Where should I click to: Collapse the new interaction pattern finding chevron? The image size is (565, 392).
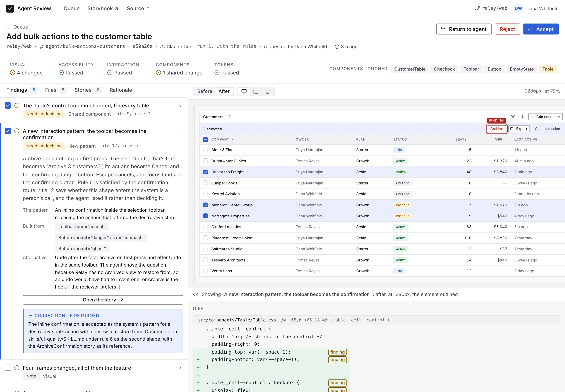click(180, 131)
